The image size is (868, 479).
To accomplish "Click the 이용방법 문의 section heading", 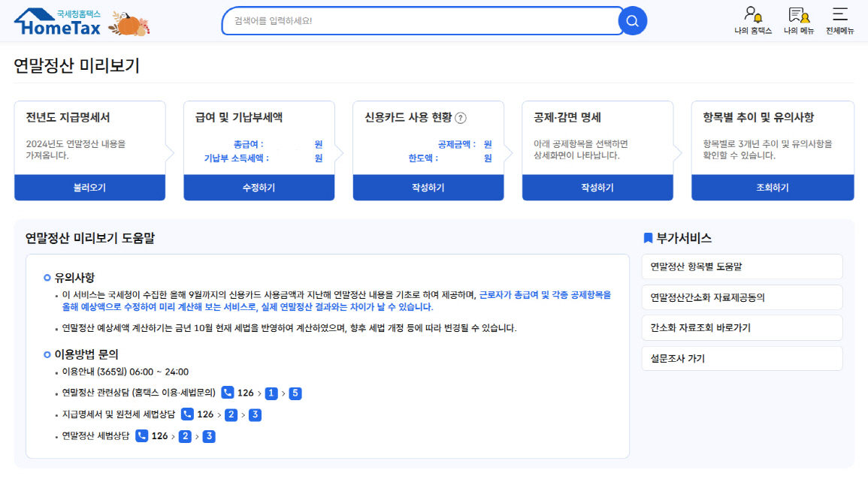I will point(86,354).
